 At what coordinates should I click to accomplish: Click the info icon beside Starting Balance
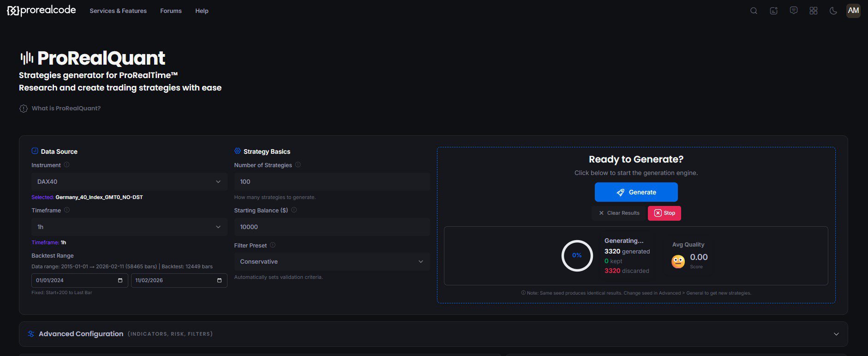click(x=294, y=210)
